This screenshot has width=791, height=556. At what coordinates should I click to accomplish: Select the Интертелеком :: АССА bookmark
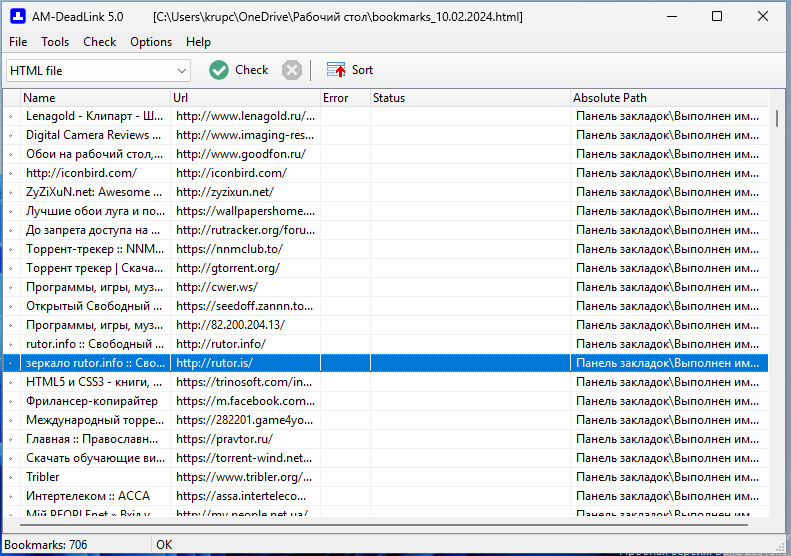pyautogui.click(x=385, y=496)
